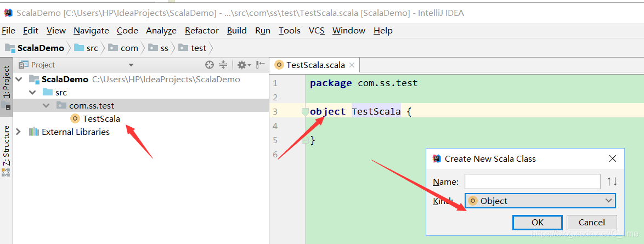Open the File menu
This screenshot has width=644, height=244.
click(9, 30)
